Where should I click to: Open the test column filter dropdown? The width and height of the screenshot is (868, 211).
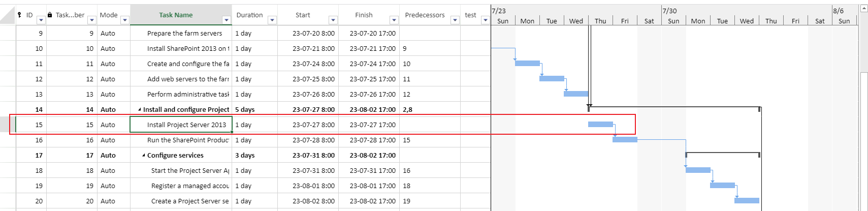coord(486,20)
